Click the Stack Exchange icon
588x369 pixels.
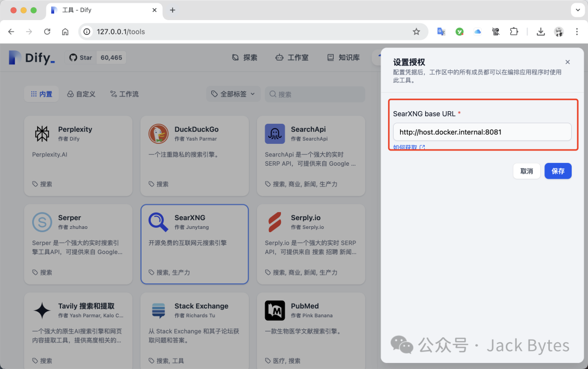click(x=158, y=310)
